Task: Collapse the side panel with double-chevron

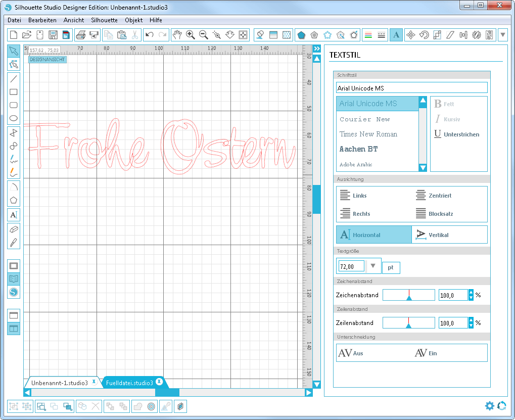Action: [317, 49]
